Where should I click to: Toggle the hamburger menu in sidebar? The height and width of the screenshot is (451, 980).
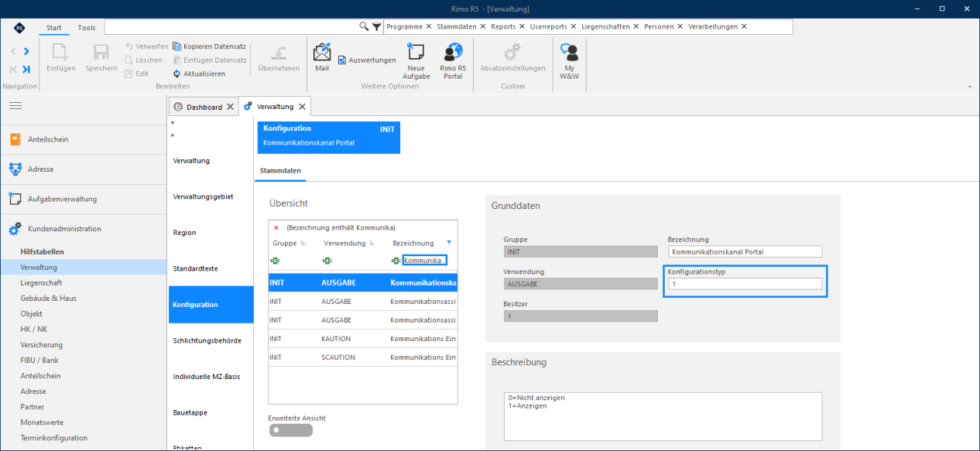pyautogui.click(x=15, y=106)
